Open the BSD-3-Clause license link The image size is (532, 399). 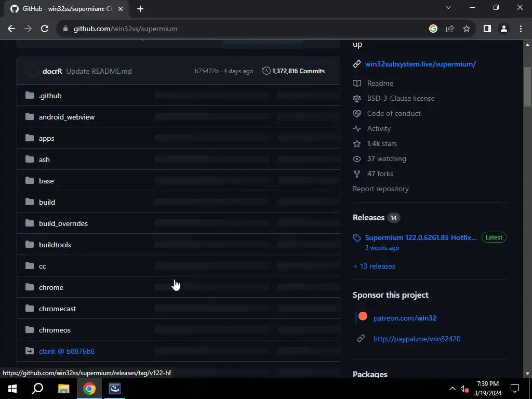tap(401, 98)
